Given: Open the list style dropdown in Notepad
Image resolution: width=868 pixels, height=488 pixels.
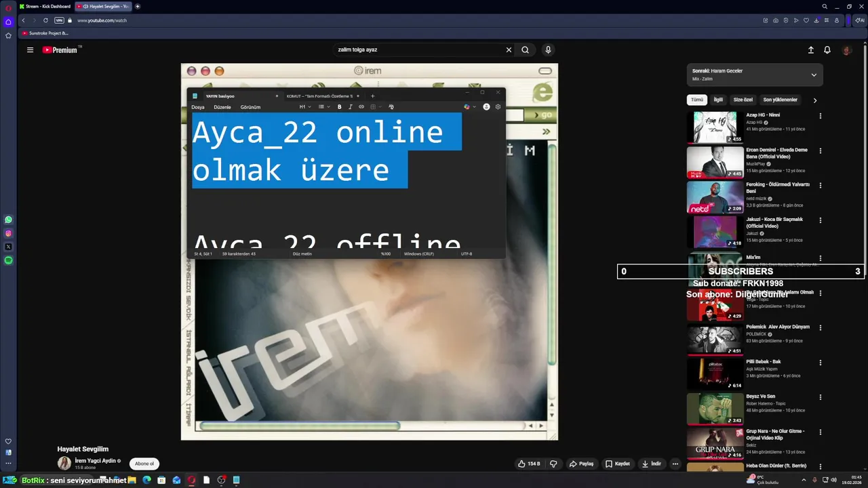Looking at the screenshot, I should pos(324,106).
